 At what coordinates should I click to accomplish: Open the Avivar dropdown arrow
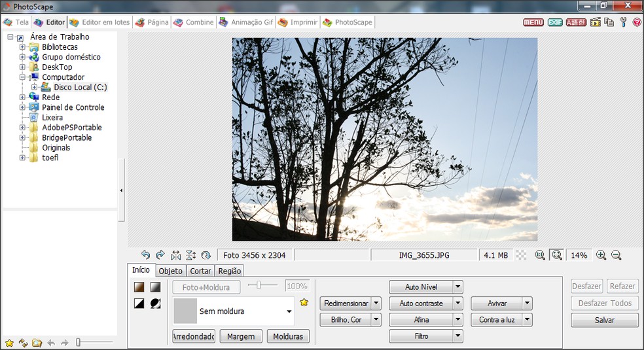(528, 303)
